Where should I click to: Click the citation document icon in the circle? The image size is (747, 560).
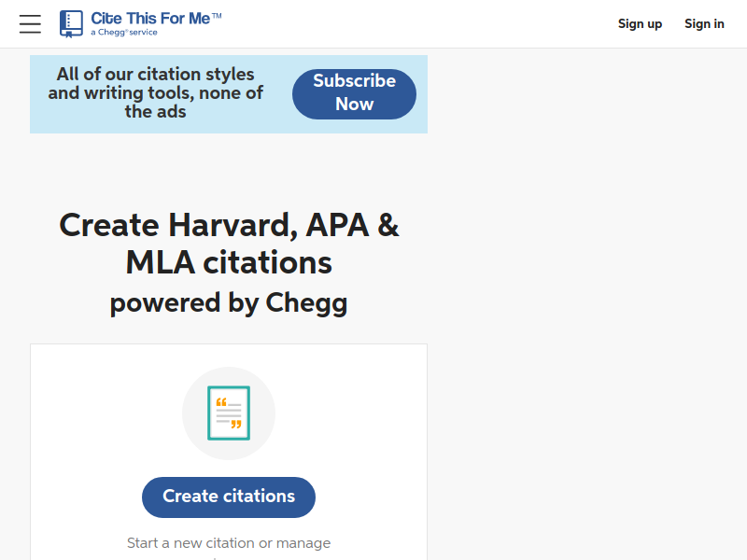point(229,413)
